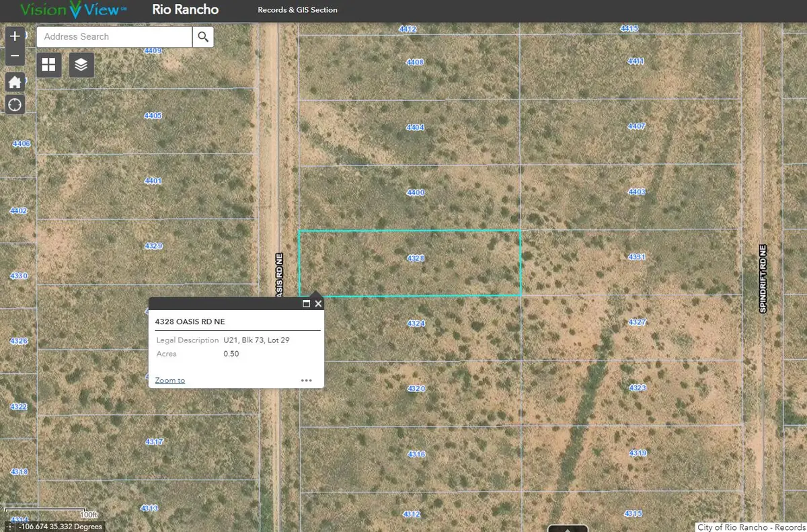The image size is (807, 532).
Task: Open the basemap gallery grid icon
Action: pos(48,65)
